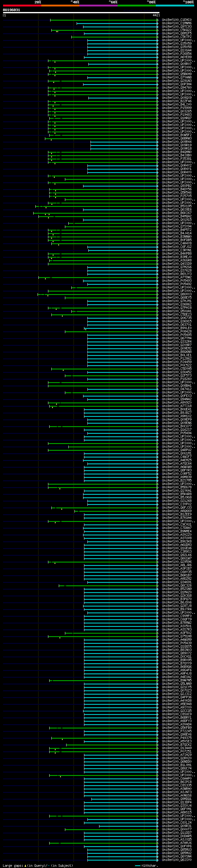197x868 pixels.
Task: Select the cyan alignment bar for UniRef100_C1MNM6
Action: (x=117, y=24)
